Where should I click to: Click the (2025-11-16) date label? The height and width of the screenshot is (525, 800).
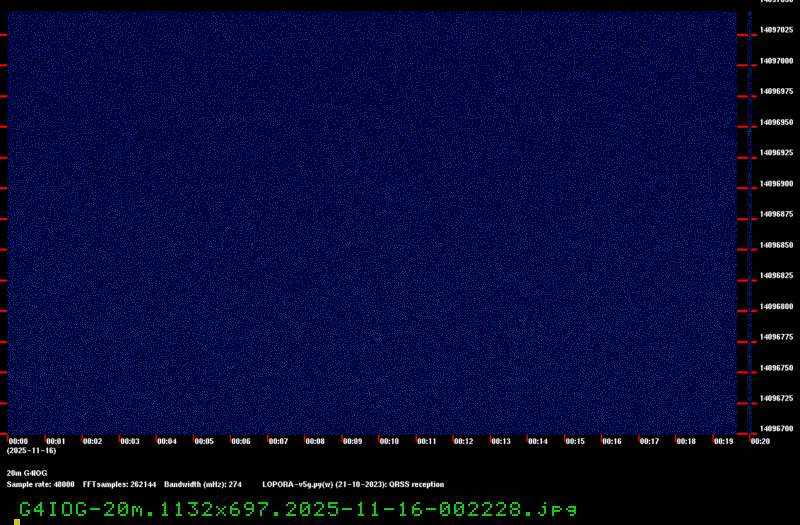(x=31, y=451)
